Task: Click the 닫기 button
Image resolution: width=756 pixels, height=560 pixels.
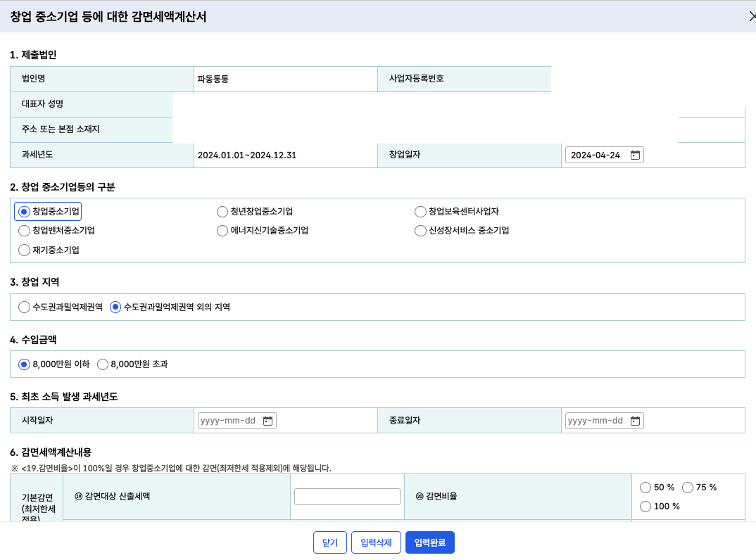Action: [x=330, y=542]
